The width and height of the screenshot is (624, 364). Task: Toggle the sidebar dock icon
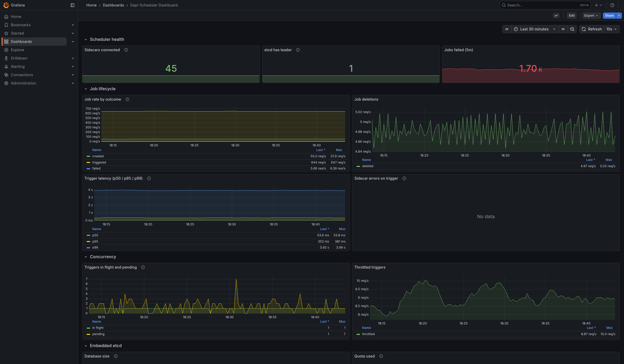coord(73,5)
